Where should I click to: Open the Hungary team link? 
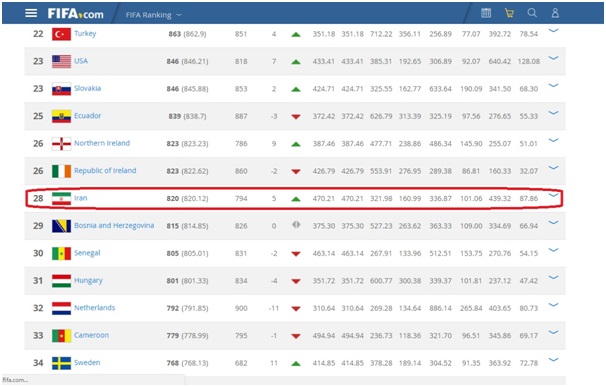tap(89, 281)
